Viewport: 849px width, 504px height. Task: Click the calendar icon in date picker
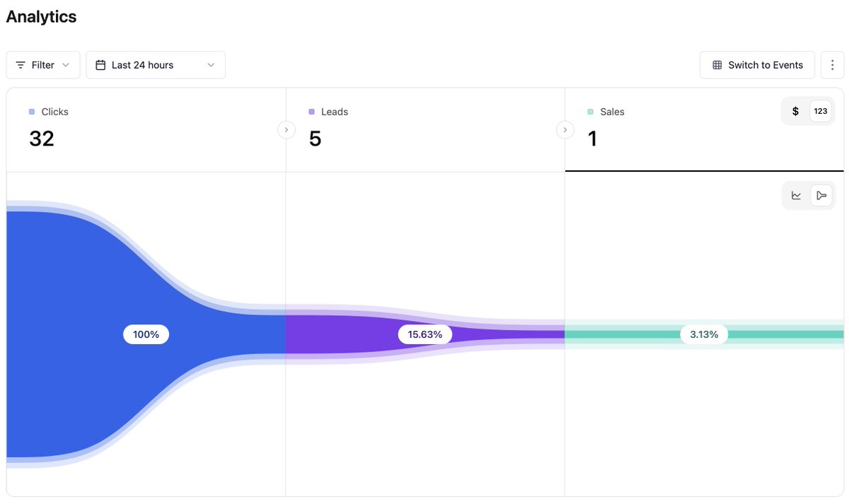100,65
